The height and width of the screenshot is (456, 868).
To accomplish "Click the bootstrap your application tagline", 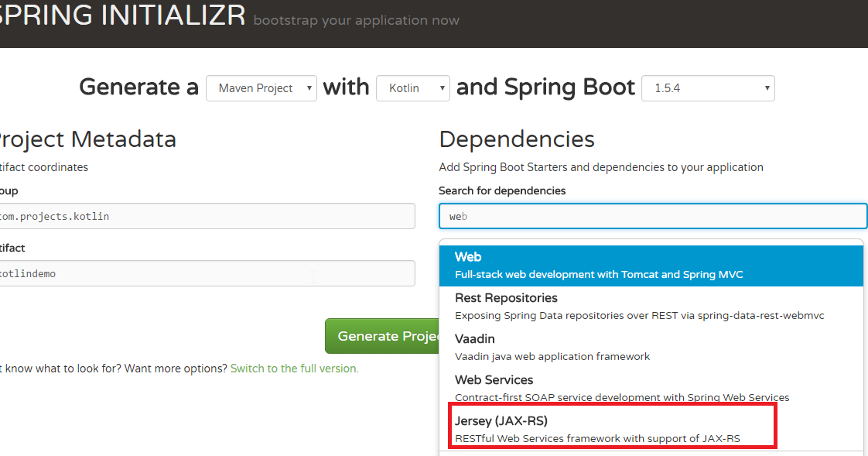I will point(356,20).
